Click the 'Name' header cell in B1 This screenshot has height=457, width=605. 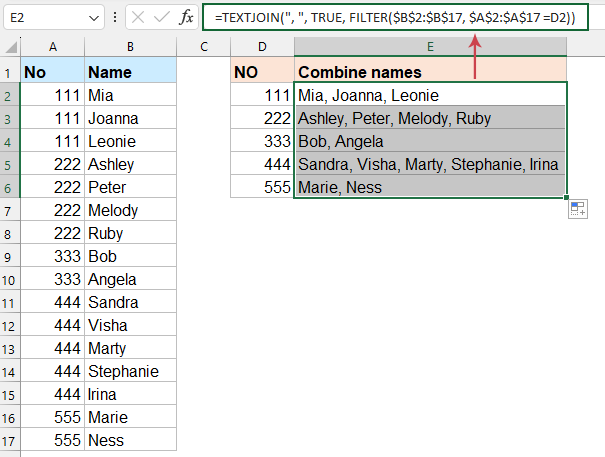[131, 72]
